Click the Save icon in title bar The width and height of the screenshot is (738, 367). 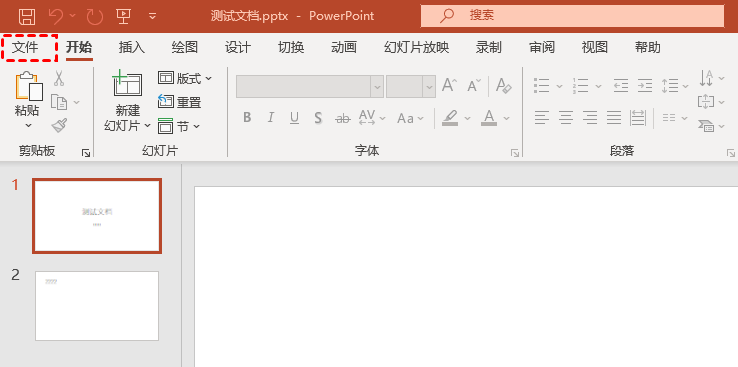click(x=26, y=16)
